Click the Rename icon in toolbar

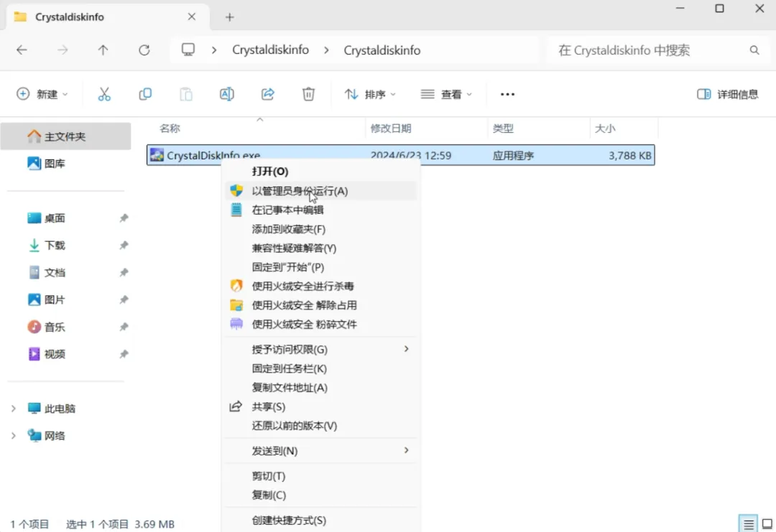pos(226,94)
